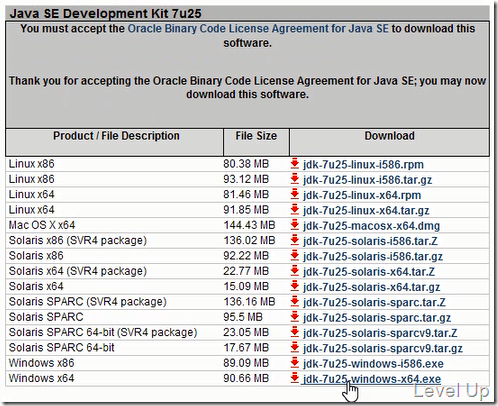The image size is (498, 406).
Task: Click the 95.5 MB file size
Action: click(243, 317)
